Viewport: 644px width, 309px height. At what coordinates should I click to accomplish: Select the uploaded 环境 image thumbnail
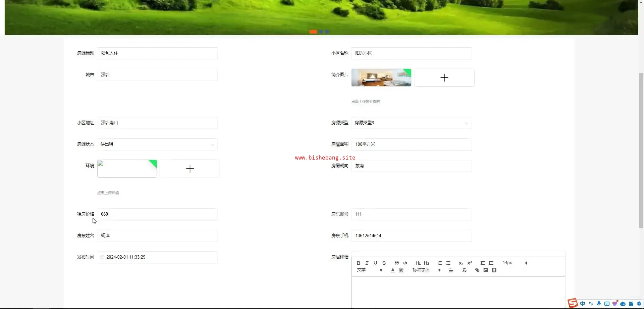127,169
